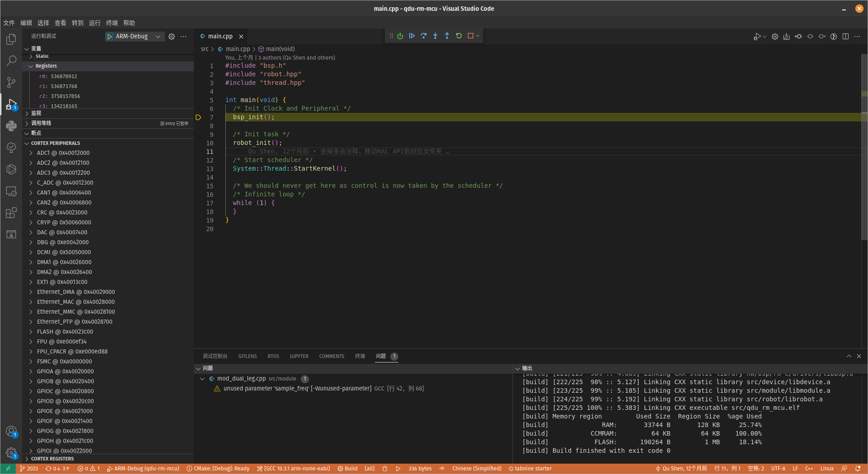This screenshot has height=474, width=868.
Task: Restart the debug session
Action: pos(459,36)
